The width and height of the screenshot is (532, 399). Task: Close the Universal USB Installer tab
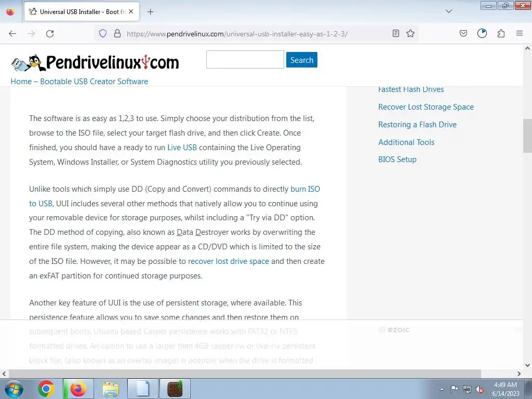131,11
